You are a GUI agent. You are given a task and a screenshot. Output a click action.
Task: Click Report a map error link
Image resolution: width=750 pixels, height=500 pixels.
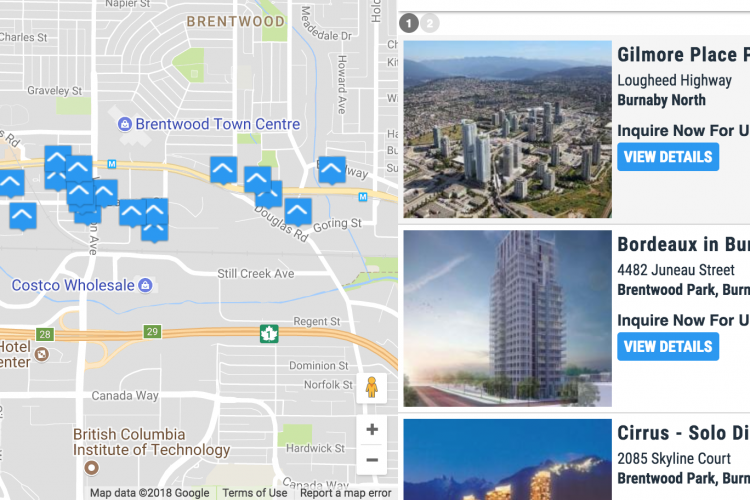pos(345,493)
